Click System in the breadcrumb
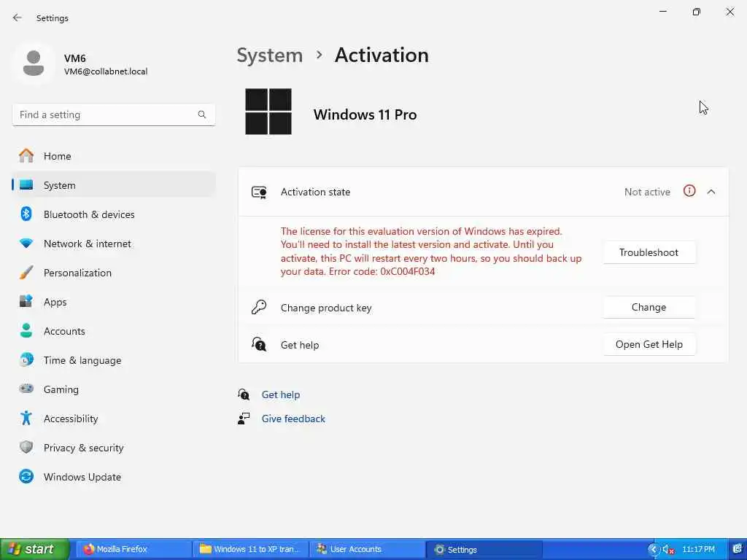The height and width of the screenshot is (560, 747). [x=270, y=55]
